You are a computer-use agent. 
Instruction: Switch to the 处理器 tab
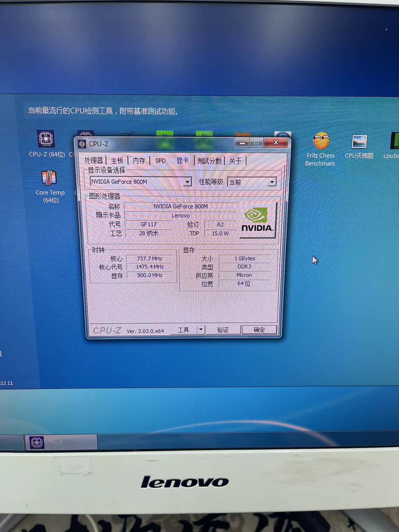[94, 161]
